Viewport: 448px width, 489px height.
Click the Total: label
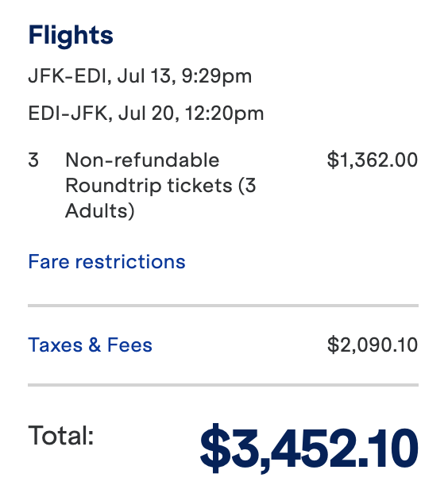tap(61, 435)
